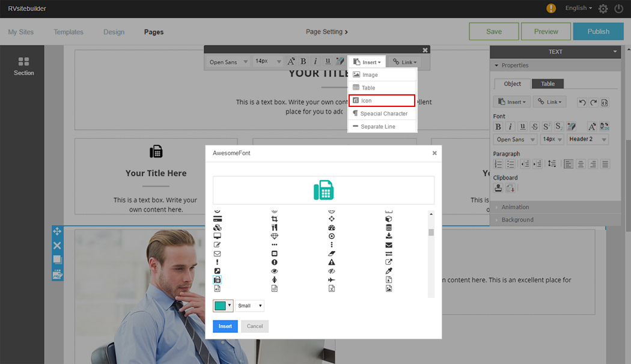Click the Publish button
Image resolution: width=631 pixels, height=364 pixels.
[x=598, y=31]
